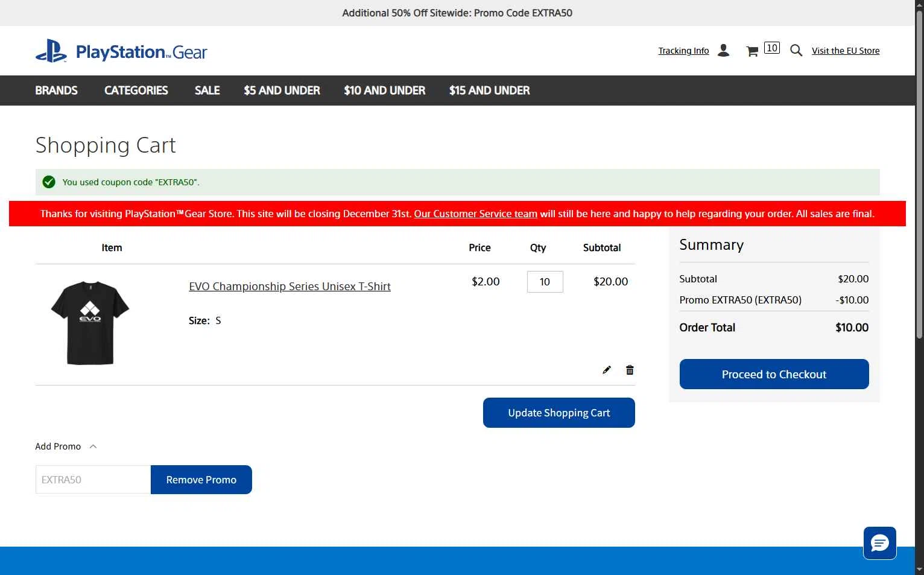Open the Tracking Info link
Image resolution: width=924 pixels, height=575 pixels.
683,51
